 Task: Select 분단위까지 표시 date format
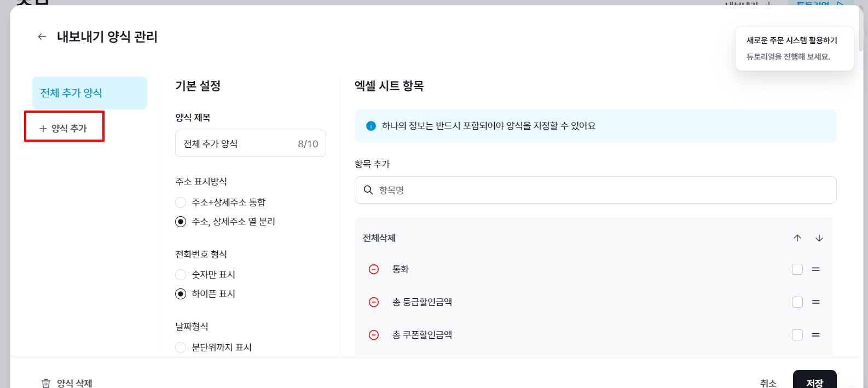point(181,348)
